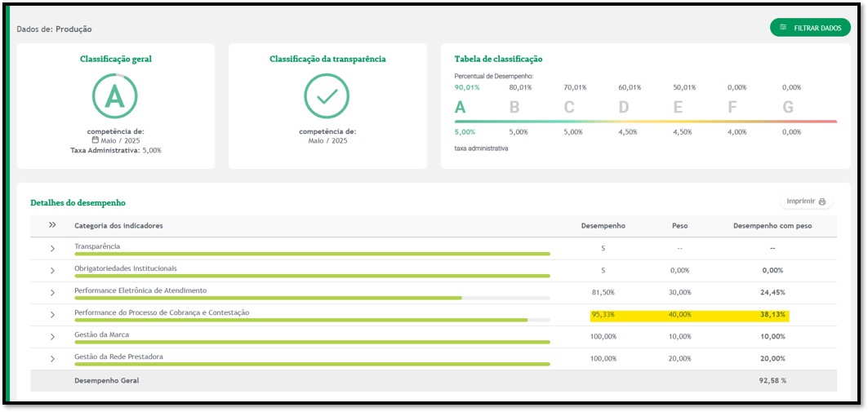Screen dimensions: 868x412
Task: Expand the Gestão da Rede Prestadora row
Action: click(52, 358)
